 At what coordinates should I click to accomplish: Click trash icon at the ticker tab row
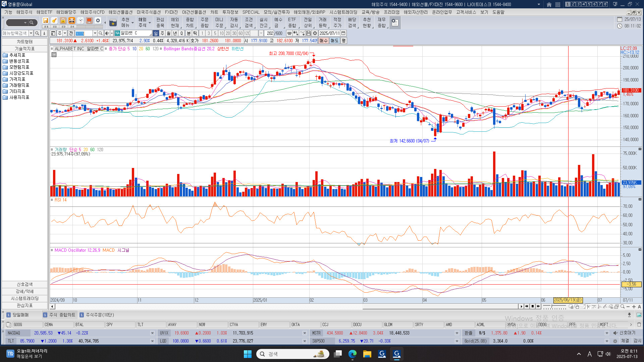(x=639, y=324)
